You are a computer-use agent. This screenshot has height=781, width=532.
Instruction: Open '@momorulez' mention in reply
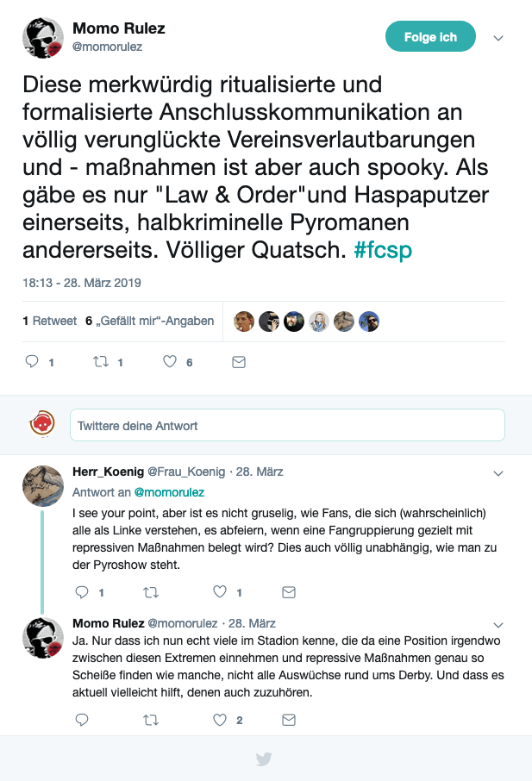click(168, 492)
